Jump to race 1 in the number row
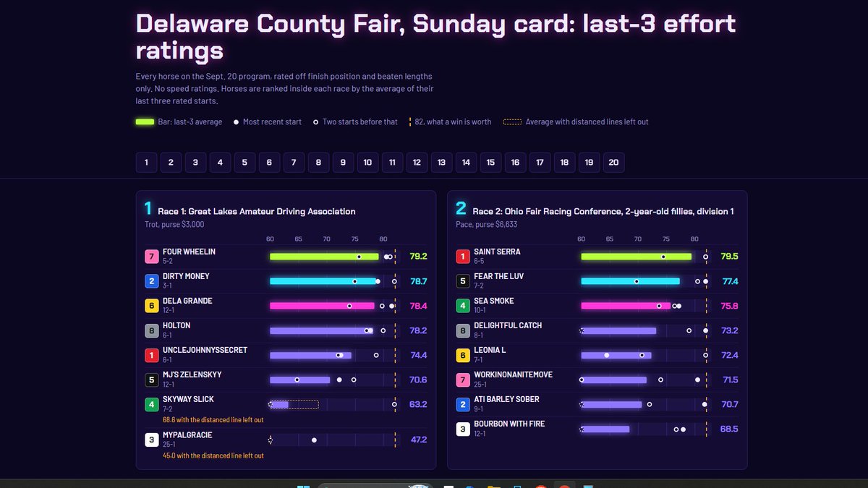 coord(146,163)
